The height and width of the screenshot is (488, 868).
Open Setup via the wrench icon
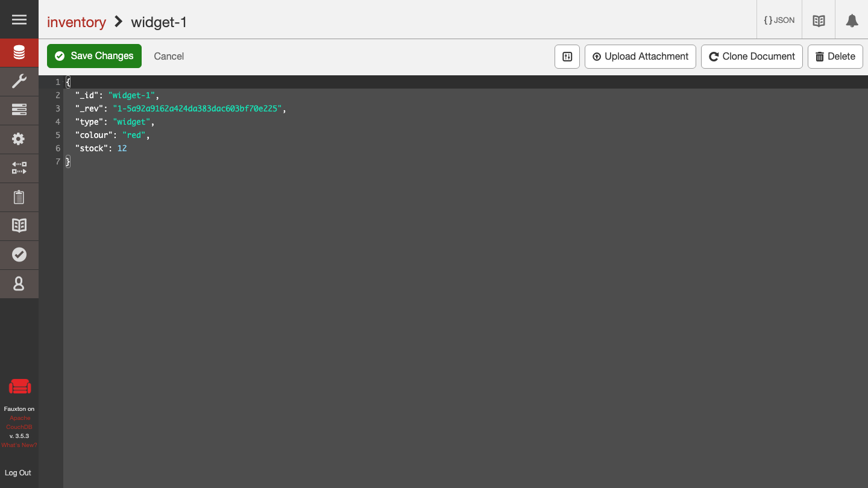tap(19, 81)
